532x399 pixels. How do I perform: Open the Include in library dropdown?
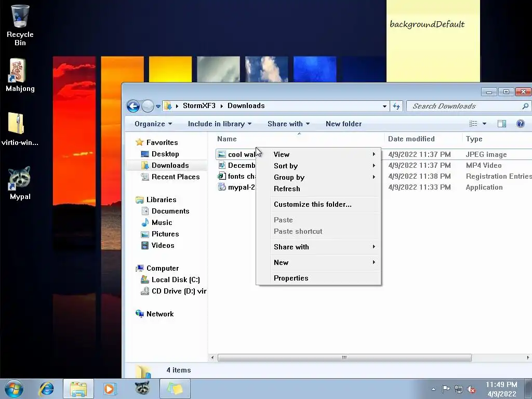click(220, 124)
